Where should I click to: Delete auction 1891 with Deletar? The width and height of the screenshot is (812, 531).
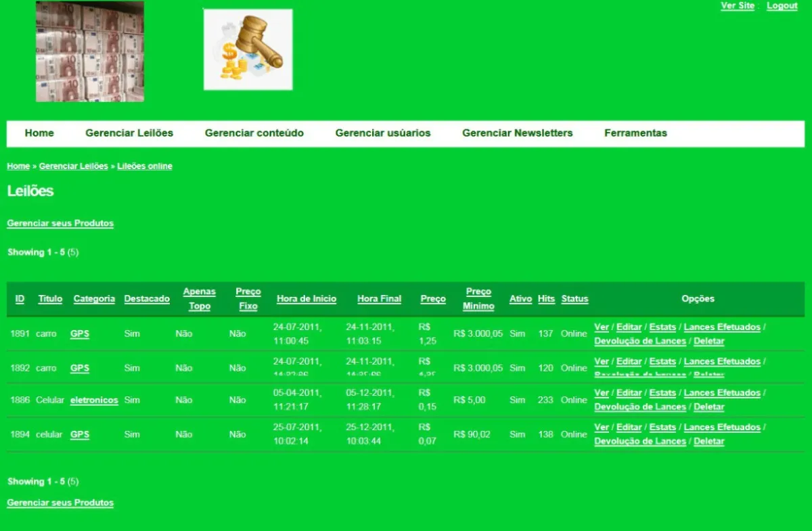click(709, 342)
